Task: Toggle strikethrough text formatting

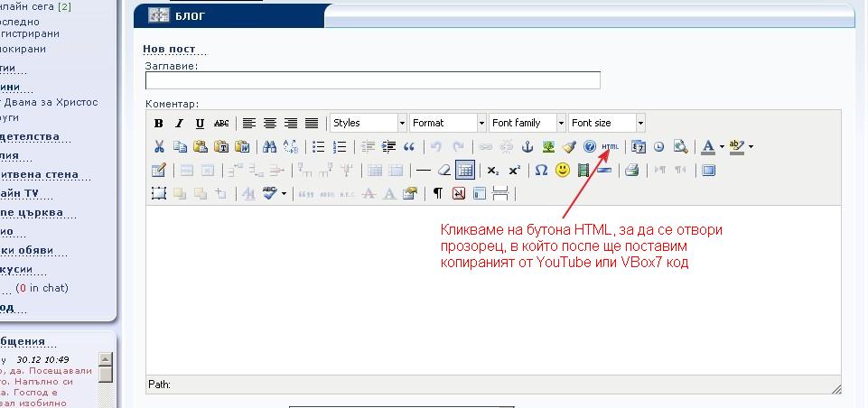Action: coord(220,123)
